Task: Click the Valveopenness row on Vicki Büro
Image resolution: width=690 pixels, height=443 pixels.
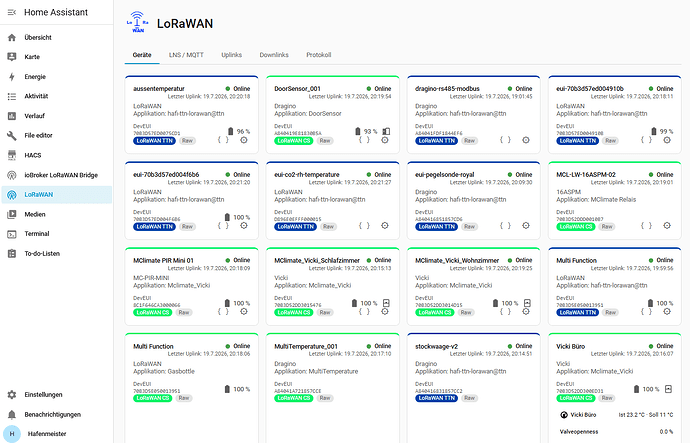Action: coord(616,432)
